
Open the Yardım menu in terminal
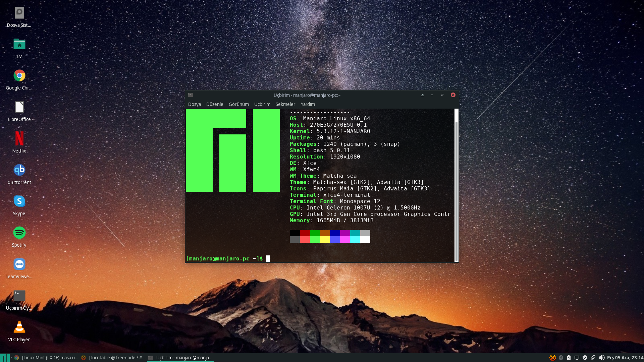[x=308, y=104]
